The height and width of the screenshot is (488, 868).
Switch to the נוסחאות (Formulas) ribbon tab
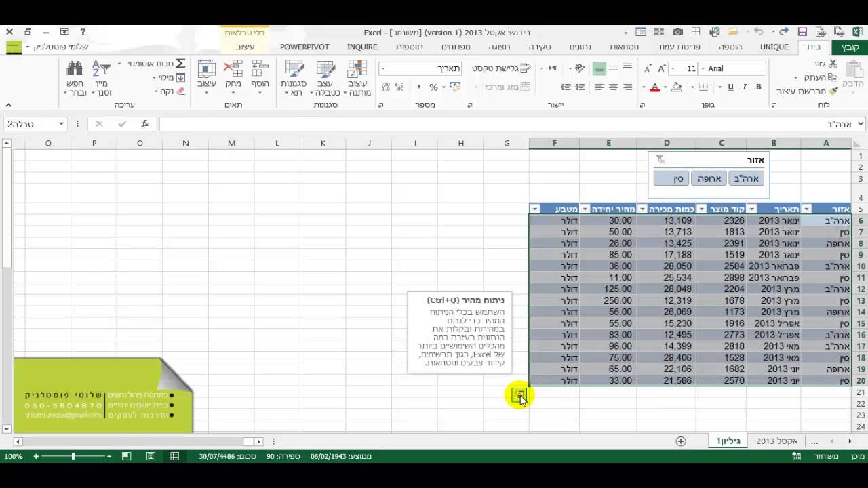coord(624,47)
